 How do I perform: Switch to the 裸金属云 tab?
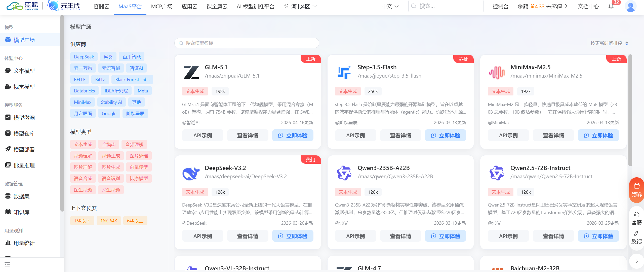pyautogui.click(x=217, y=7)
